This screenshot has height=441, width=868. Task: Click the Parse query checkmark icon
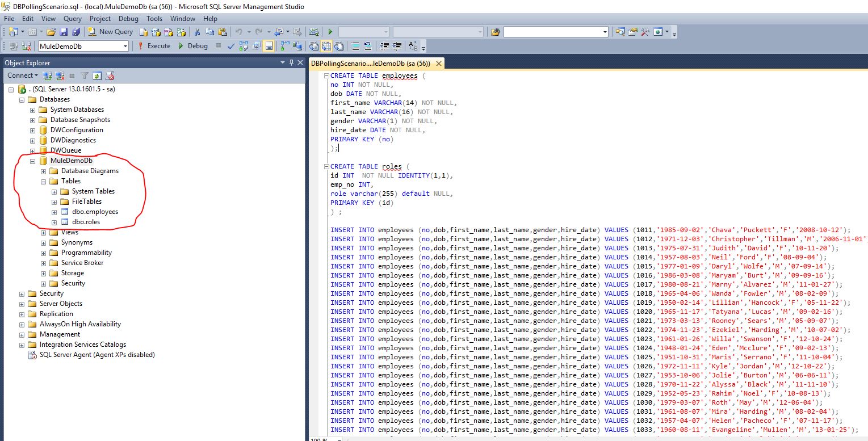(x=231, y=46)
